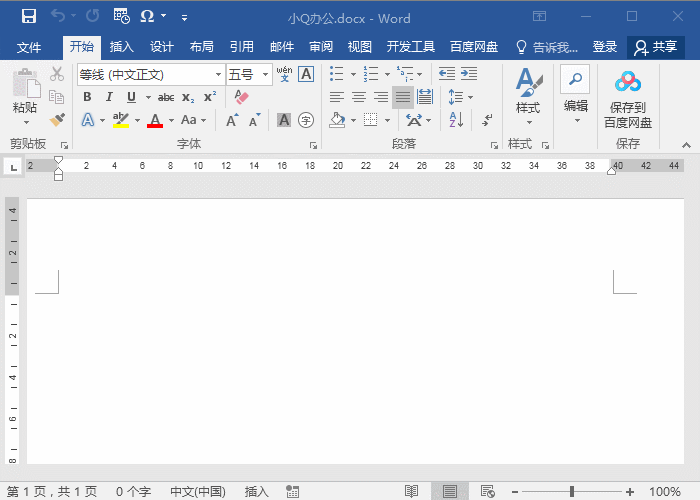Apply enclosed character (circled 字)

(306, 120)
